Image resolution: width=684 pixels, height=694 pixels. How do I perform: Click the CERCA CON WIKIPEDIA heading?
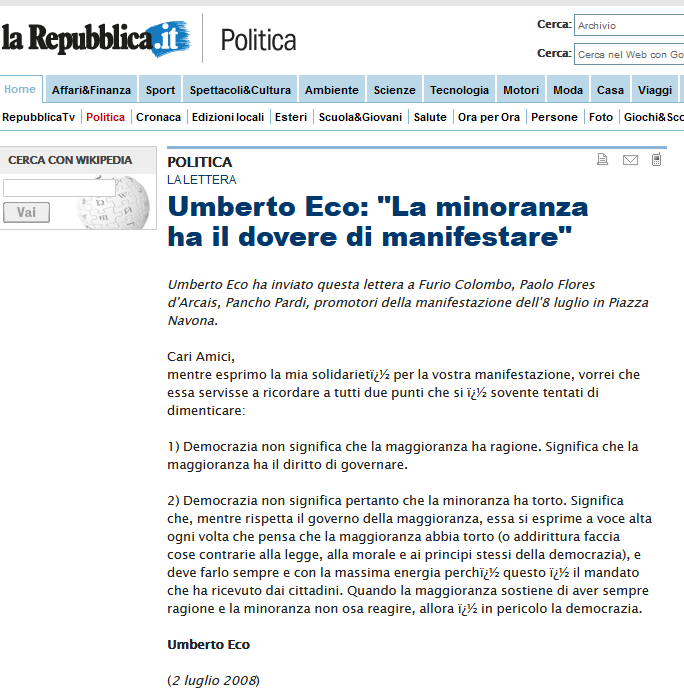point(70,160)
